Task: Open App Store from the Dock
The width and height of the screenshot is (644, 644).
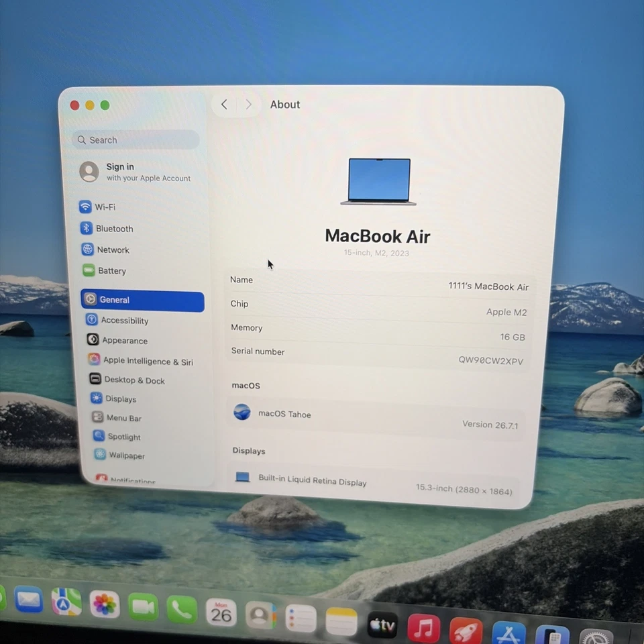Action: click(x=508, y=633)
